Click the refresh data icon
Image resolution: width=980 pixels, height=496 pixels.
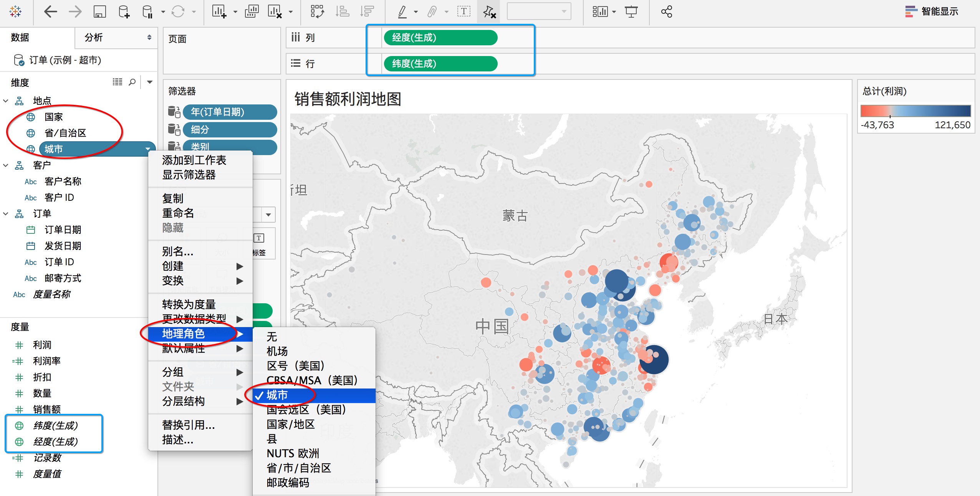click(x=178, y=12)
